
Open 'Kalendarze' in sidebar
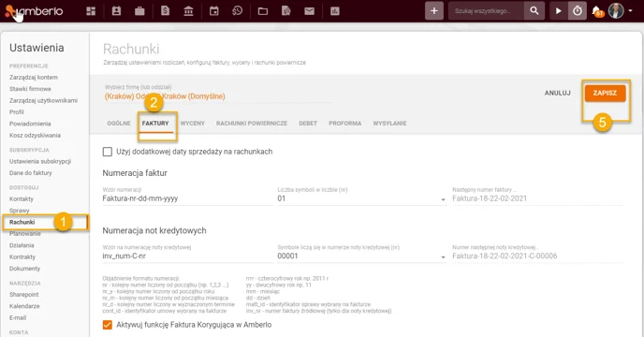24,306
